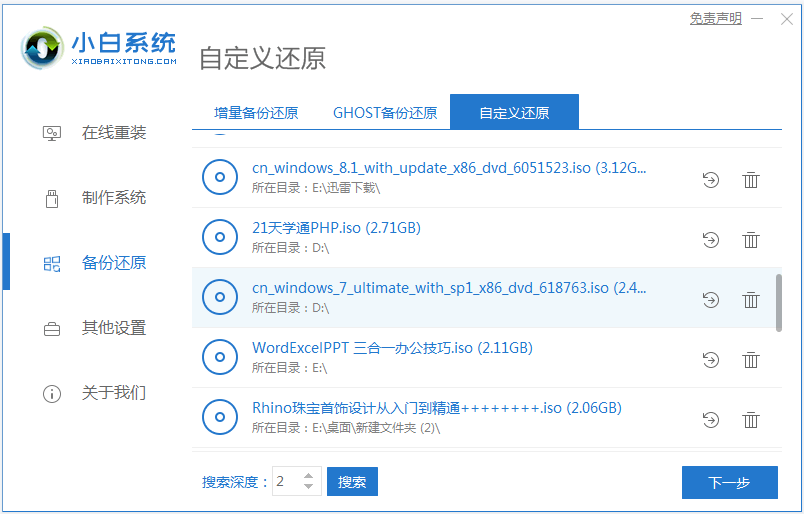The height and width of the screenshot is (514, 804).
Task: Restore the cn_windows_7_ultimate ISO image
Action: (x=711, y=300)
